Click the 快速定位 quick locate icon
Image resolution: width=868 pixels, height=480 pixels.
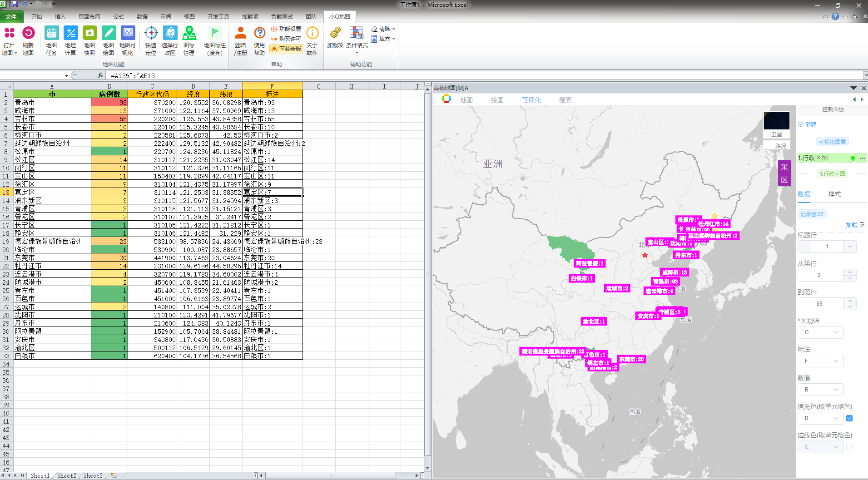coord(151,34)
